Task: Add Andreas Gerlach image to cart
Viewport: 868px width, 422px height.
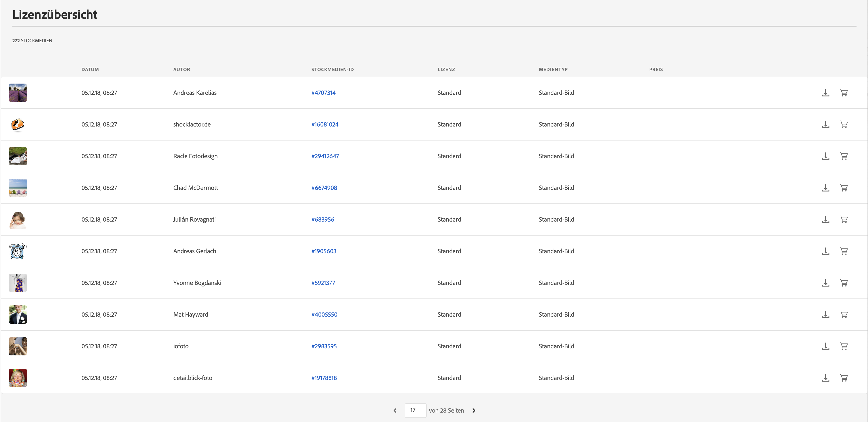Action: coord(843,251)
